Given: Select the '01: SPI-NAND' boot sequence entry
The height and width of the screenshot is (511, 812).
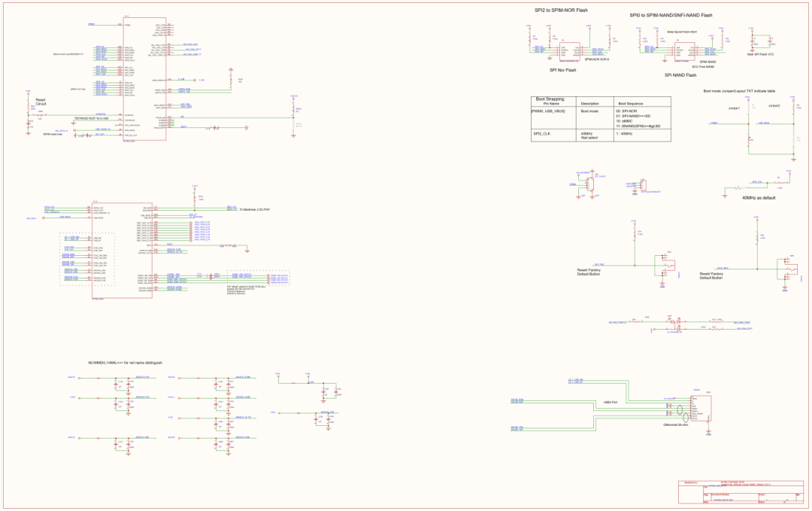Looking at the screenshot, I should tap(633, 116).
